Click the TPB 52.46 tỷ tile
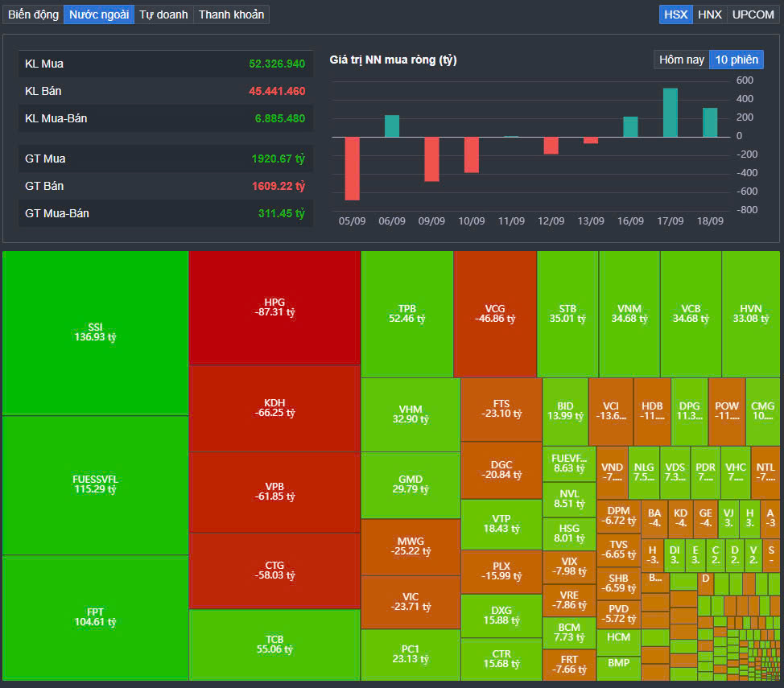784x688 pixels. coord(407,314)
